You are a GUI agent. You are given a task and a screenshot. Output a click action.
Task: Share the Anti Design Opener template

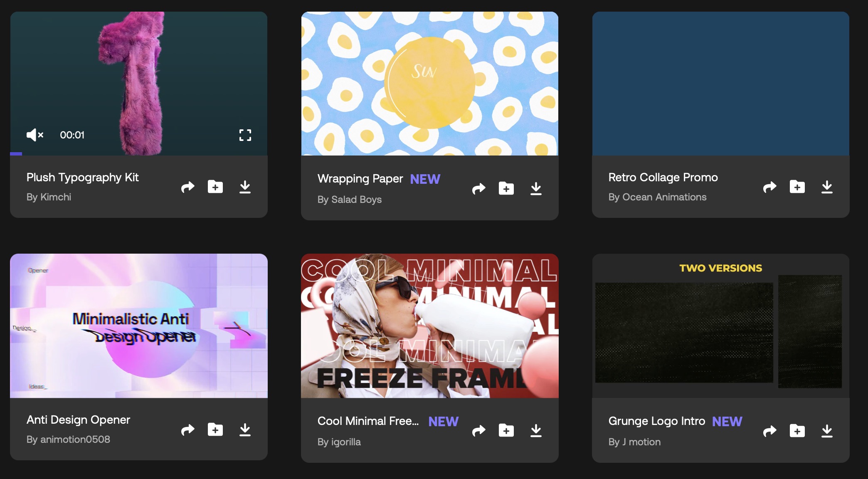tap(188, 430)
